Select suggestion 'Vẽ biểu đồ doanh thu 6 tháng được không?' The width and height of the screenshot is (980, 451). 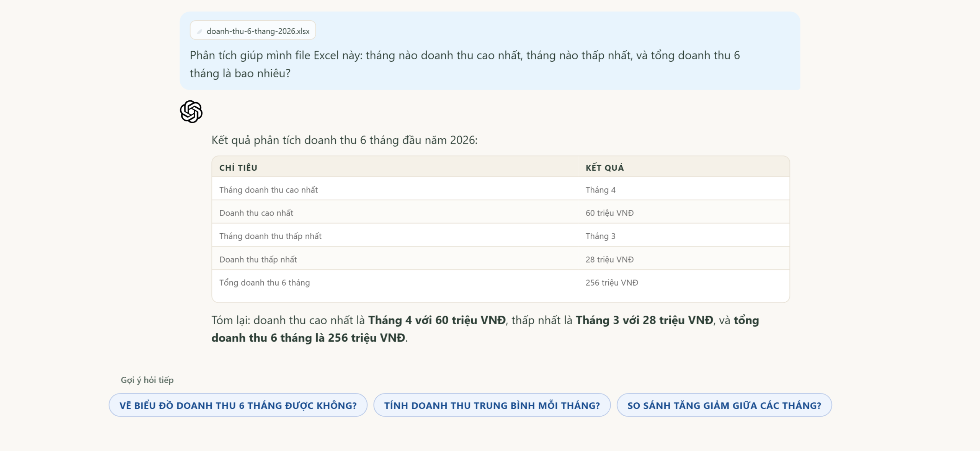pos(238,405)
